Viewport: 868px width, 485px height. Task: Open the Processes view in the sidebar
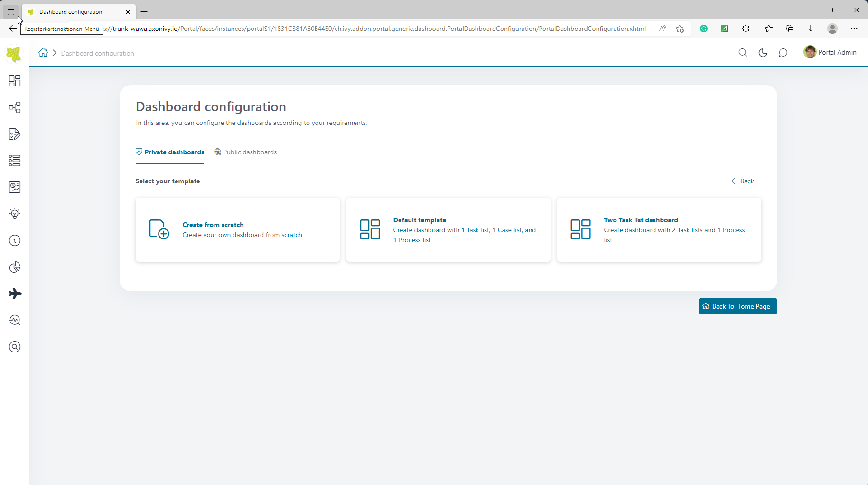[14, 107]
